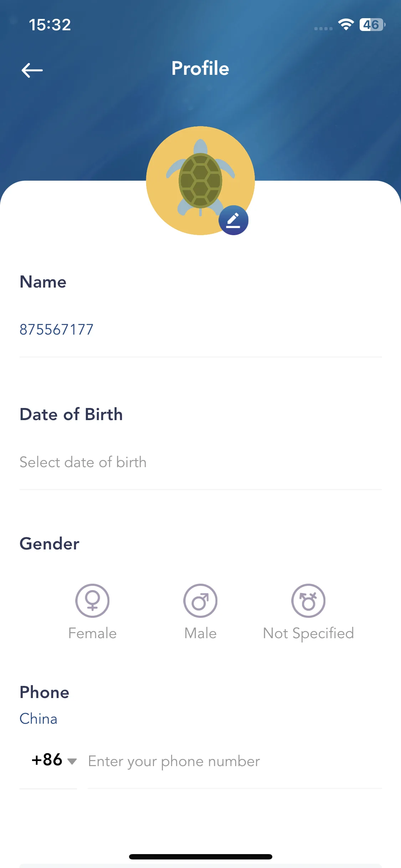
Task: Focus the Enter your phone number field
Action: pyautogui.click(x=235, y=761)
